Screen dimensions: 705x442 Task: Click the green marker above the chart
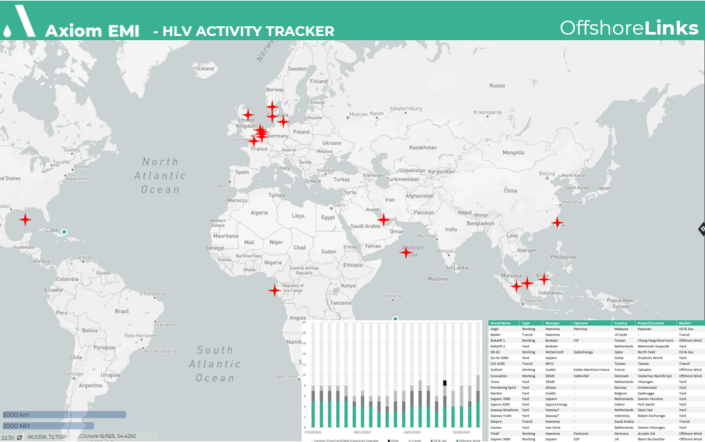click(395, 319)
